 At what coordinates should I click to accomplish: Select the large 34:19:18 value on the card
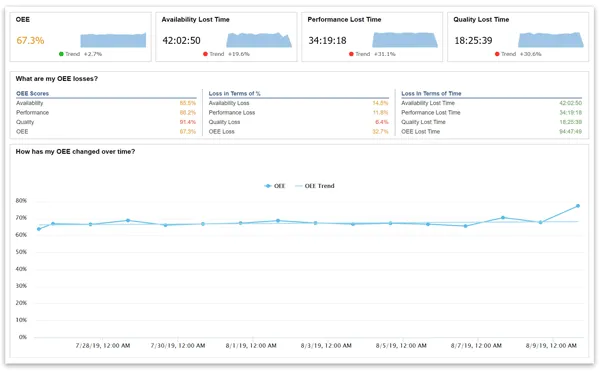click(327, 41)
